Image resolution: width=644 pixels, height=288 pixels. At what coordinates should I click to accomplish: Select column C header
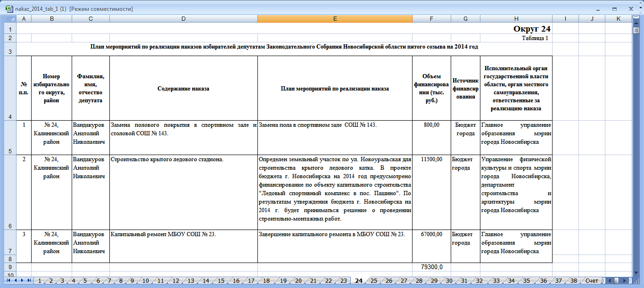point(91,18)
